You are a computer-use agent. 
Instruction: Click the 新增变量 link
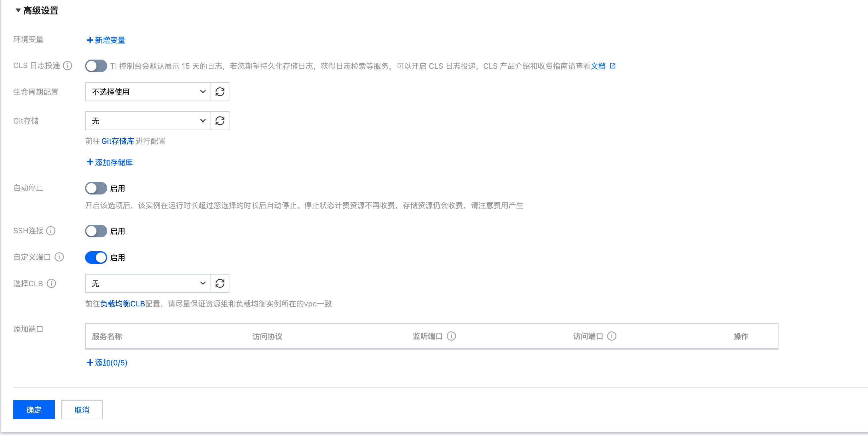(106, 40)
